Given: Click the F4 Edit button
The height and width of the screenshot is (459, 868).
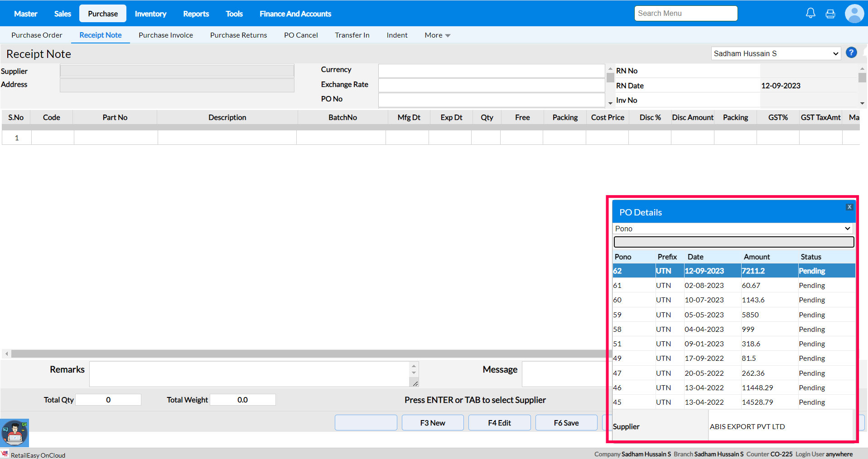Looking at the screenshot, I should 499,423.
